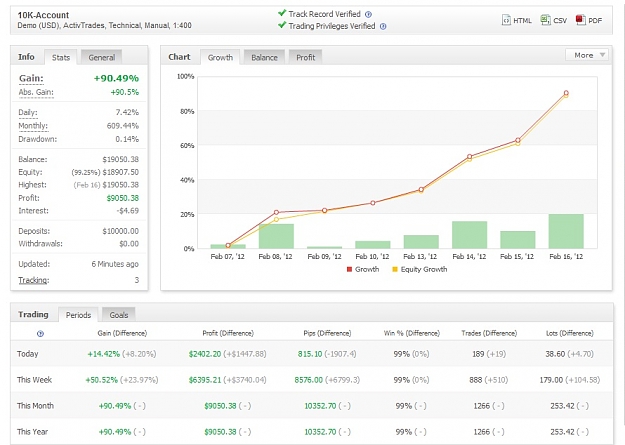Open Goals tab in Trading section
Image resolution: width=625 pixels, height=445 pixels.
pyautogui.click(x=119, y=315)
